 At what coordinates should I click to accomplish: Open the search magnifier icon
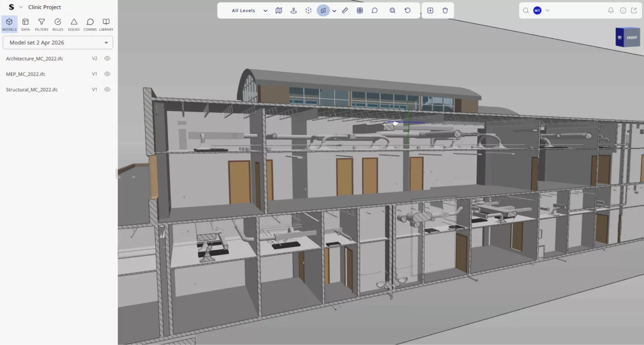526,11
